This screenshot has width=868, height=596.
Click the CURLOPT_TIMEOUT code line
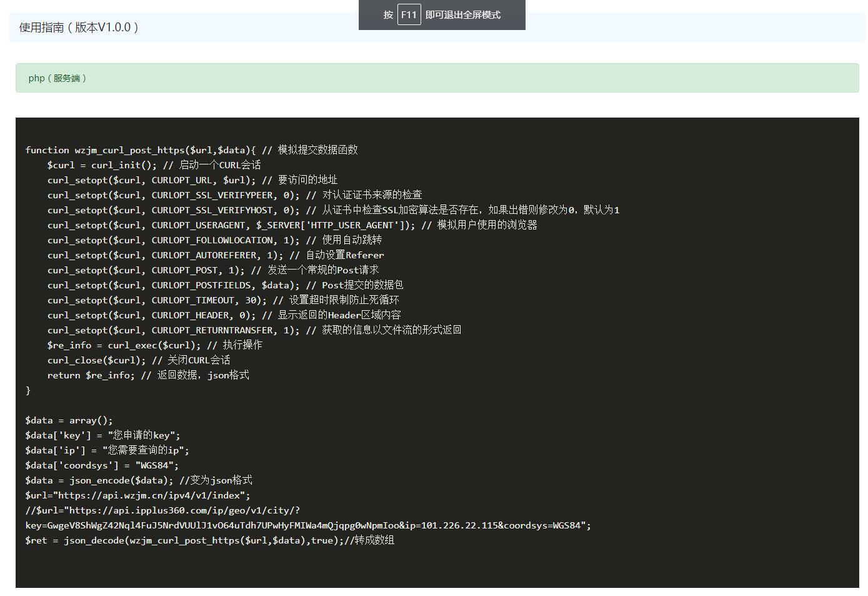pos(223,300)
